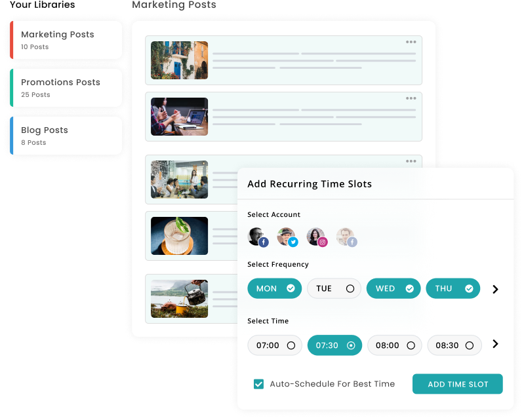Screen dimensions: 524x420
Task: Select the Facebook account with bearded man avatar
Action: coord(258,237)
